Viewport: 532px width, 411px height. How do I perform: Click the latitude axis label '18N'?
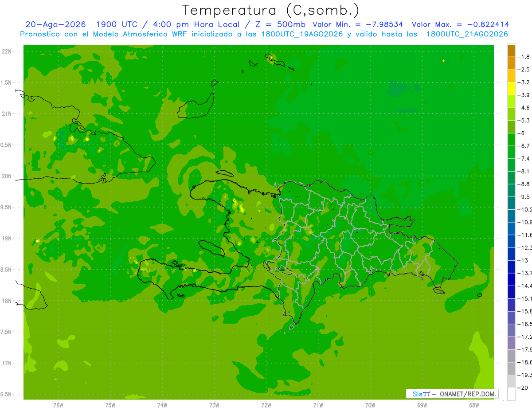[8, 301]
